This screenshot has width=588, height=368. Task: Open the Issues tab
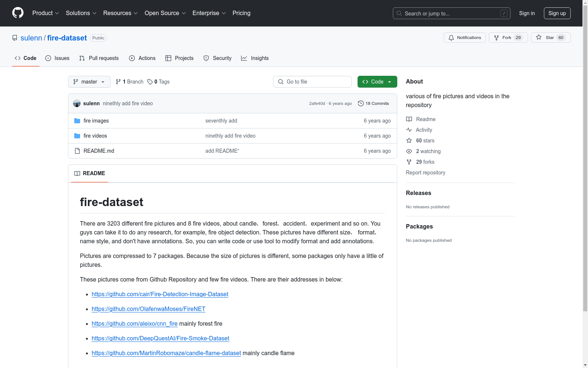click(57, 58)
